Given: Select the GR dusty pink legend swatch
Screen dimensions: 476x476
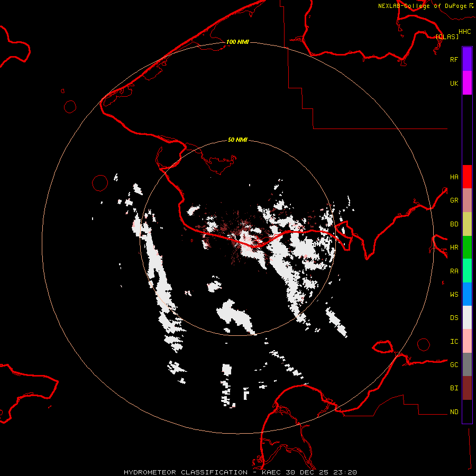Looking at the screenshot, I should (x=467, y=200).
